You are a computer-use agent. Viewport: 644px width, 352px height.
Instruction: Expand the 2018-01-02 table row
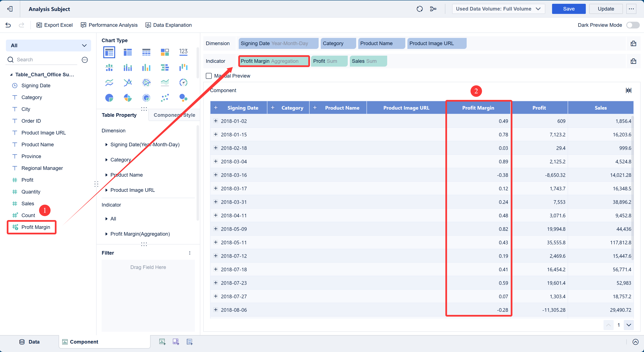[216, 121]
